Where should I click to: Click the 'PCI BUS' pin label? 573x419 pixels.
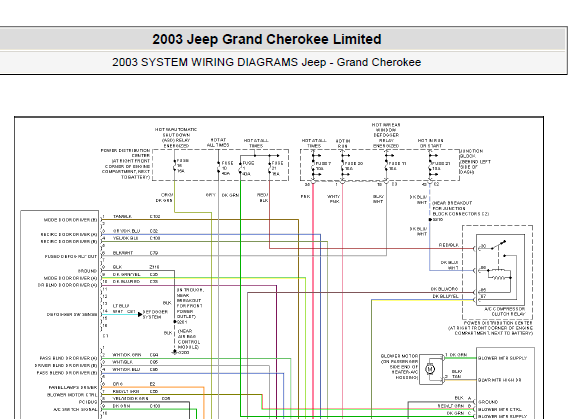coord(88,402)
